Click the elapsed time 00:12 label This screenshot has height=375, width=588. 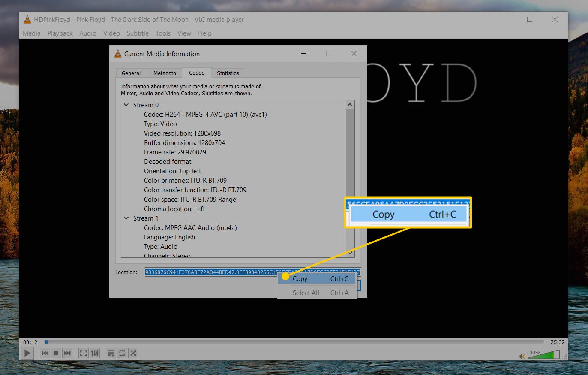(30, 342)
